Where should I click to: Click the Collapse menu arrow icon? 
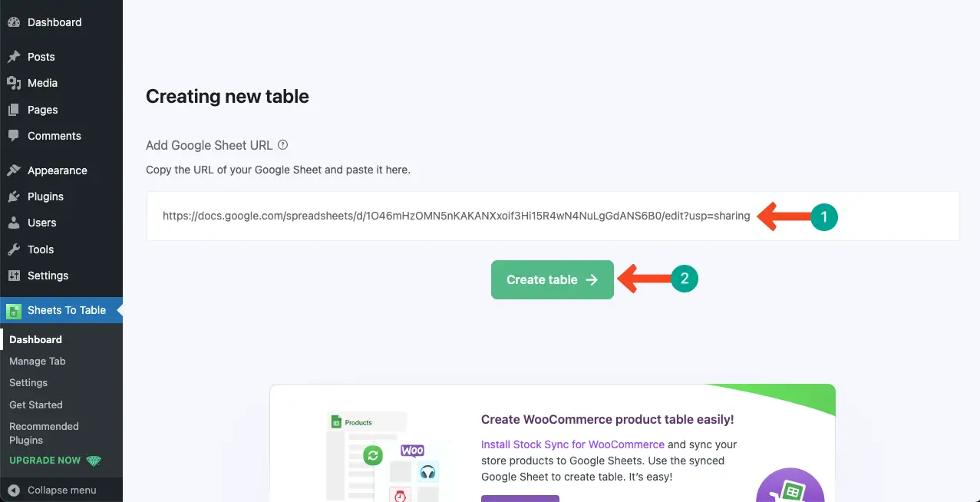coord(13,490)
